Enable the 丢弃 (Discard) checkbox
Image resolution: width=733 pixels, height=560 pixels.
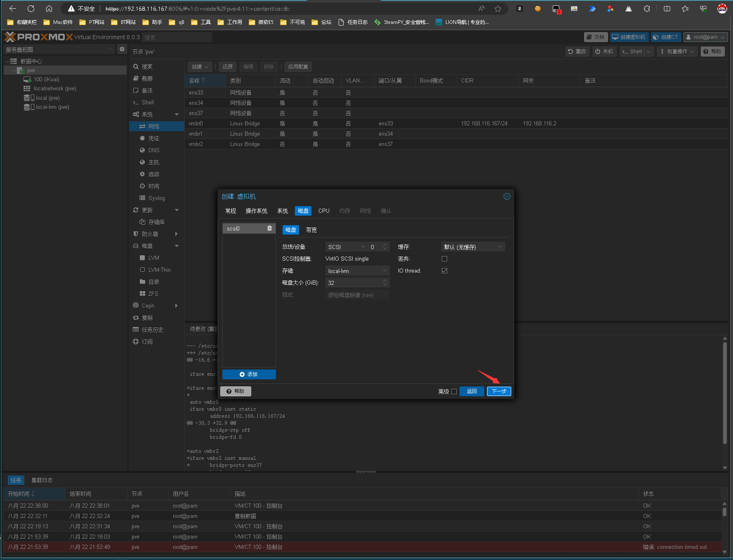(444, 259)
